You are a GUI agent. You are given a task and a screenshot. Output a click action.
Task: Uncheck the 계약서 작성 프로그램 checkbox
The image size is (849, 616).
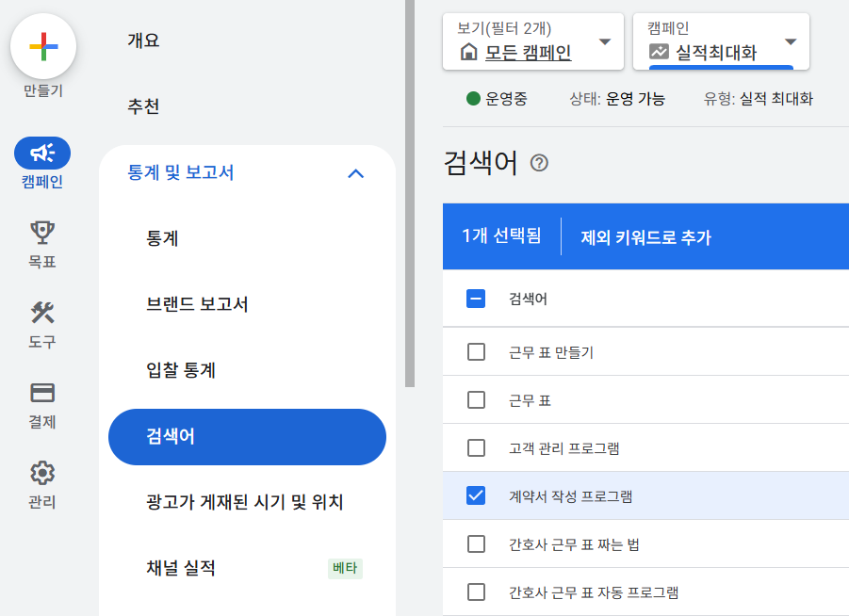pos(476,495)
